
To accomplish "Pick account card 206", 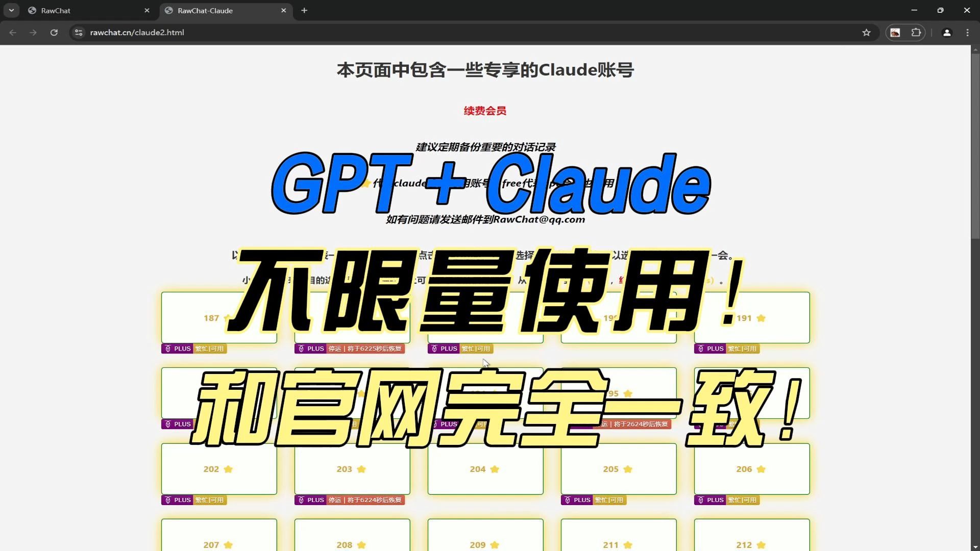I will pos(751,469).
